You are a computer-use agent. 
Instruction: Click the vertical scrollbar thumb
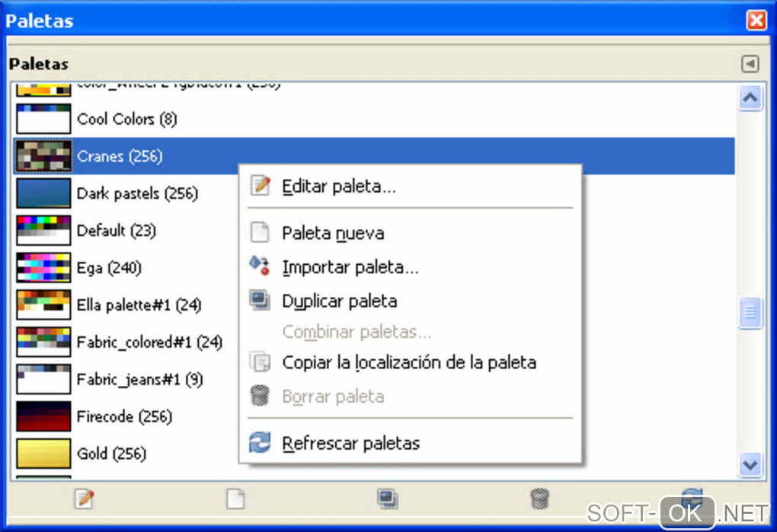coord(750,312)
